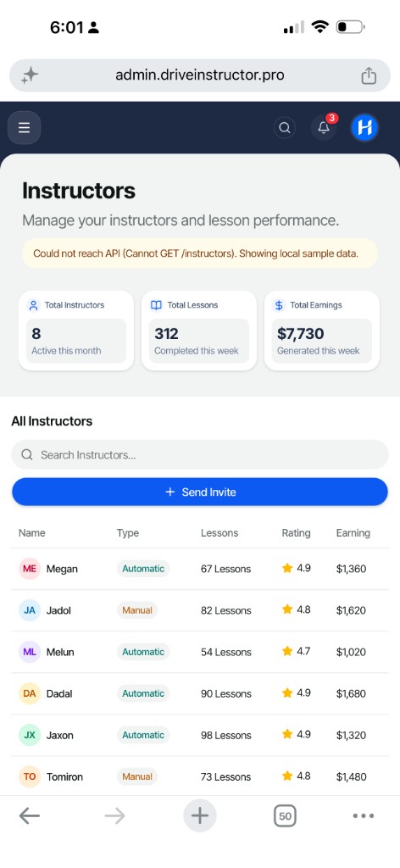The height and width of the screenshot is (868, 400).
Task: Open notifications bell with 3 badge
Action: (324, 127)
